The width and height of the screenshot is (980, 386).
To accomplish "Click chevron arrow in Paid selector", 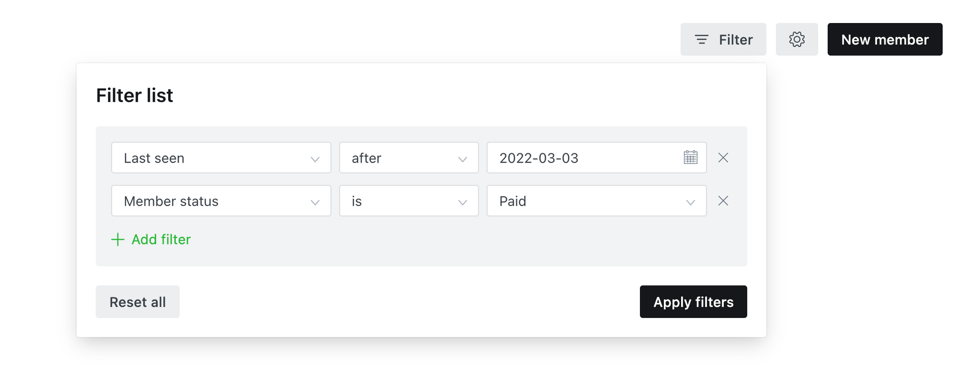I will [690, 202].
